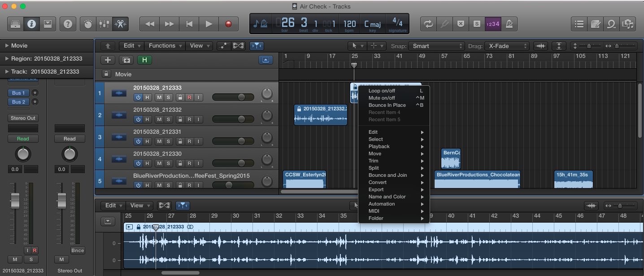Open the Drag X-Fade dropdown

(x=508, y=46)
